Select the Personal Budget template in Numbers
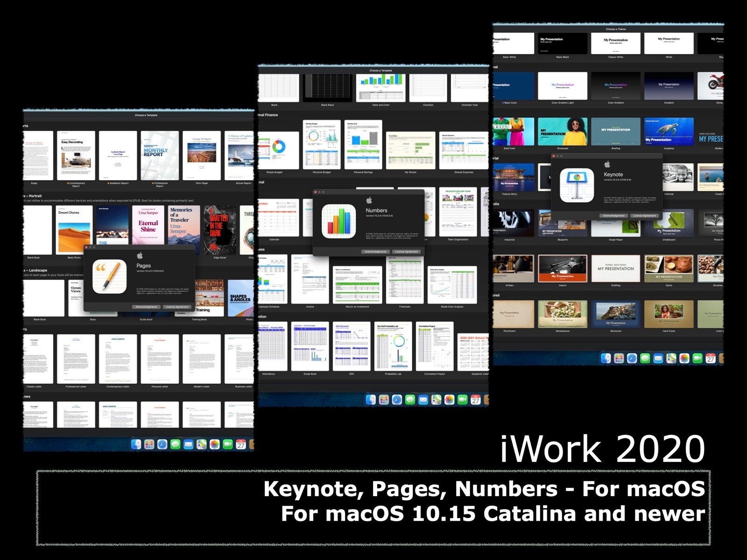This screenshot has height=560, width=747. point(322,144)
